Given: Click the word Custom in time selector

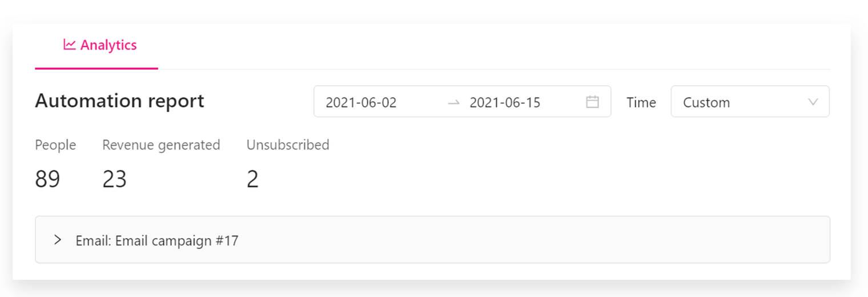Looking at the screenshot, I should point(706,103).
